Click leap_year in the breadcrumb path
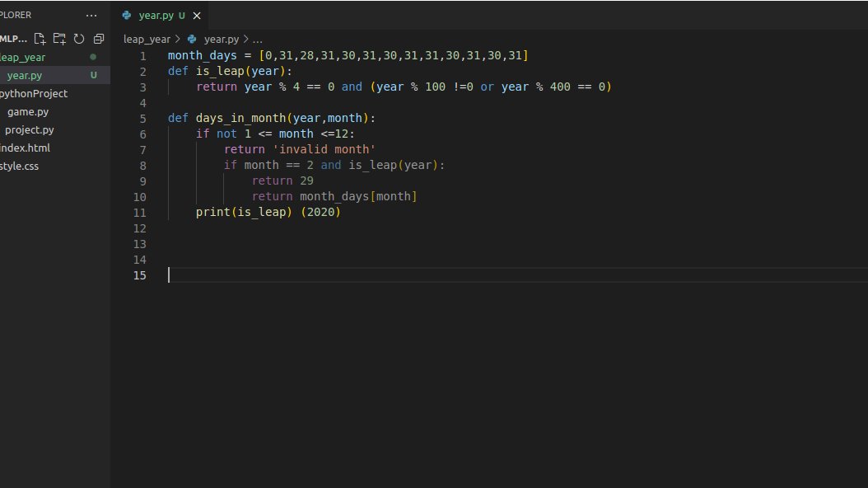This screenshot has height=488, width=868. (147, 40)
